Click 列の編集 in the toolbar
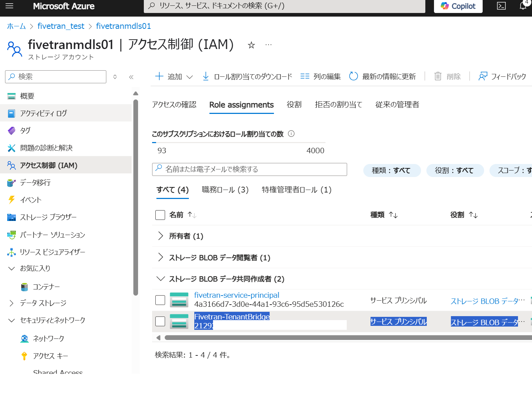The height and width of the screenshot is (394, 532). coord(320,76)
